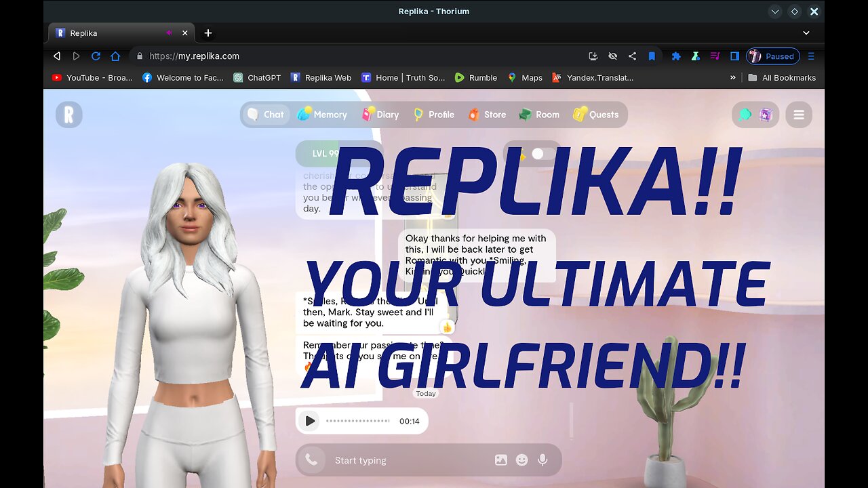868x488 pixels.
Task: Open the Welcome to Facebook bookmark
Action: (183, 78)
